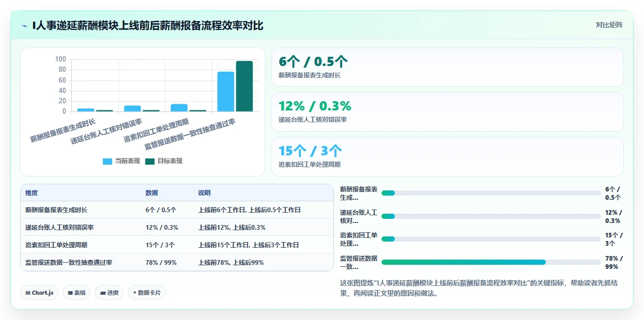This screenshot has width=644, height=320.
Task: Toggle the 当前表现 legend swatch
Action: tap(108, 161)
